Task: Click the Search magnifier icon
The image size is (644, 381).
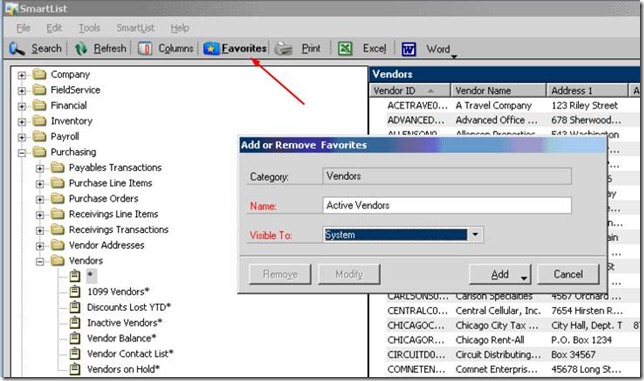Action: point(17,48)
